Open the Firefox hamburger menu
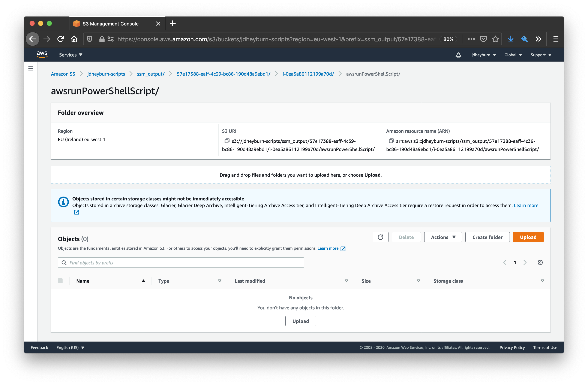Image resolution: width=588 pixels, height=385 pixels. (556, 39)
